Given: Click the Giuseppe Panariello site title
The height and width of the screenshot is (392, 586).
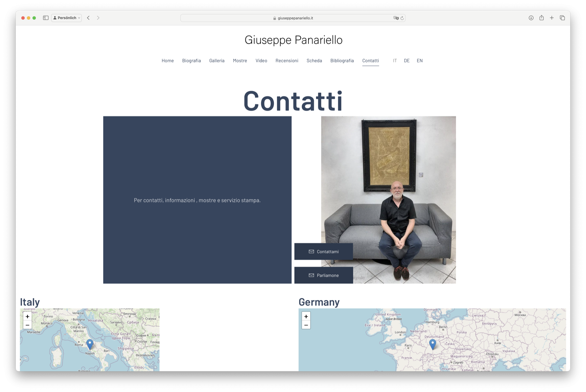Looking at the screenshot, I should [x=293, y=40].
